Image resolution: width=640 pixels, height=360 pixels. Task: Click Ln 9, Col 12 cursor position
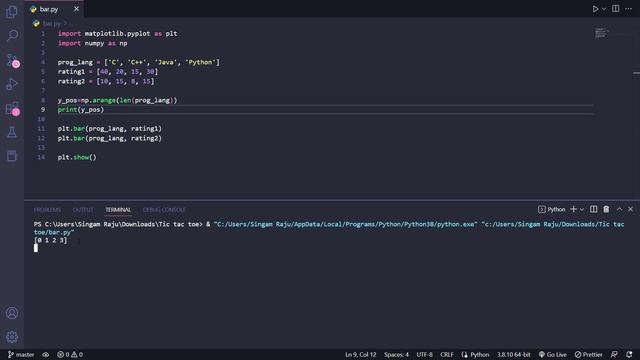click(360, 355)
